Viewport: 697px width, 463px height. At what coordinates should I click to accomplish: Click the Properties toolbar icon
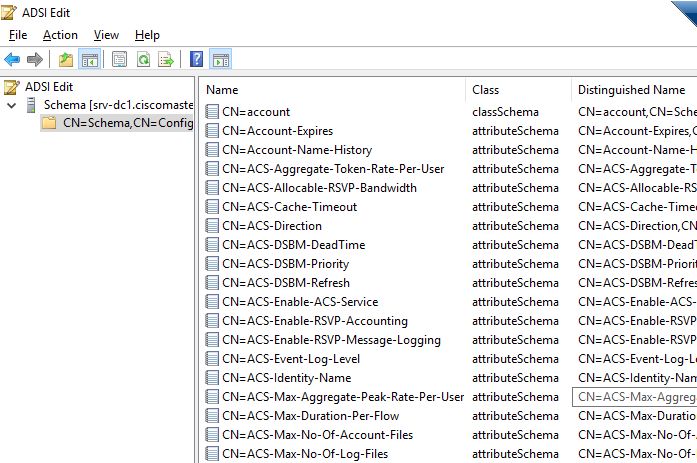pos(119,59)
